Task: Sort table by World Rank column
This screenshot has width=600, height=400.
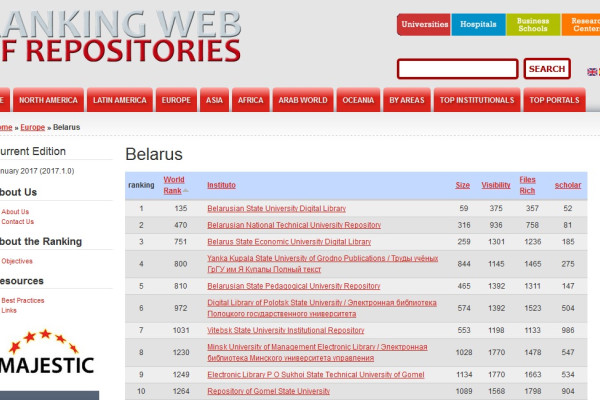Action: 174,185
